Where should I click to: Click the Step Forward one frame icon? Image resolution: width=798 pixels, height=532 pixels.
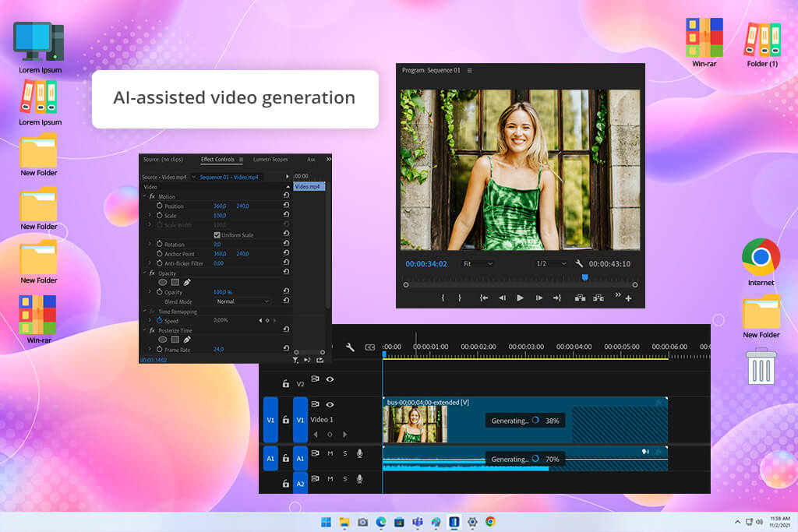538,298
